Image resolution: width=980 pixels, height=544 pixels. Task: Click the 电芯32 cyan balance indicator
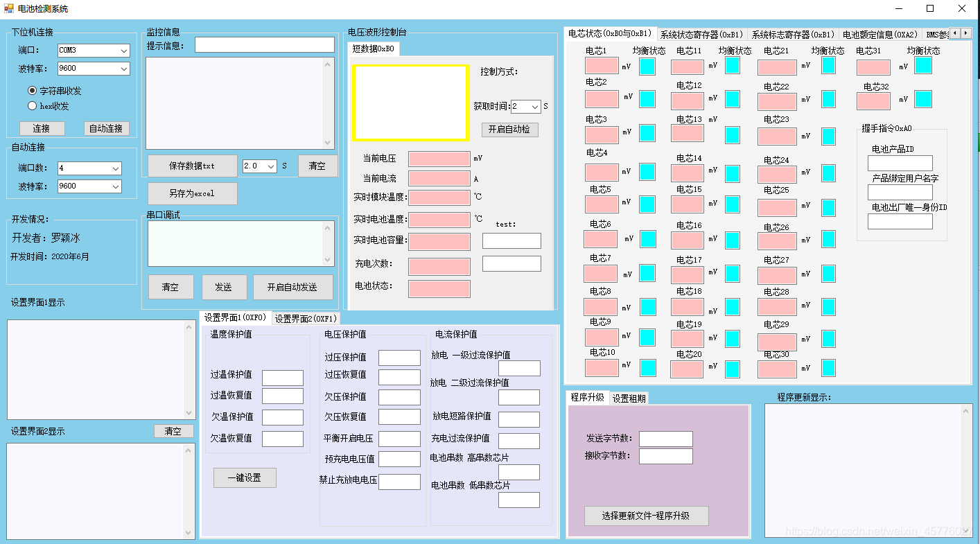pyautogui.click(x=923, y=99)
